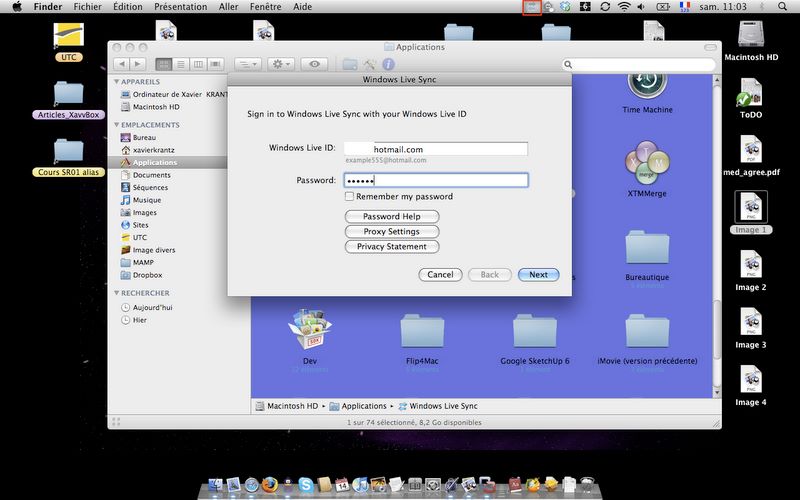Open the Fichier menu
This screenshot has width=800, height=500.
click(87, 7)
